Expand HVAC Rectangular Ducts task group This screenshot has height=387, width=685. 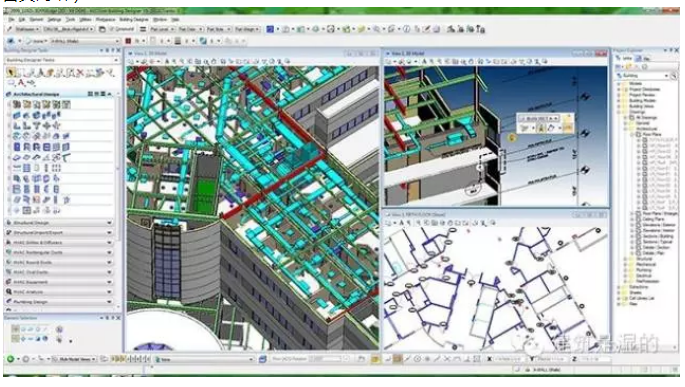click(60, 252)
